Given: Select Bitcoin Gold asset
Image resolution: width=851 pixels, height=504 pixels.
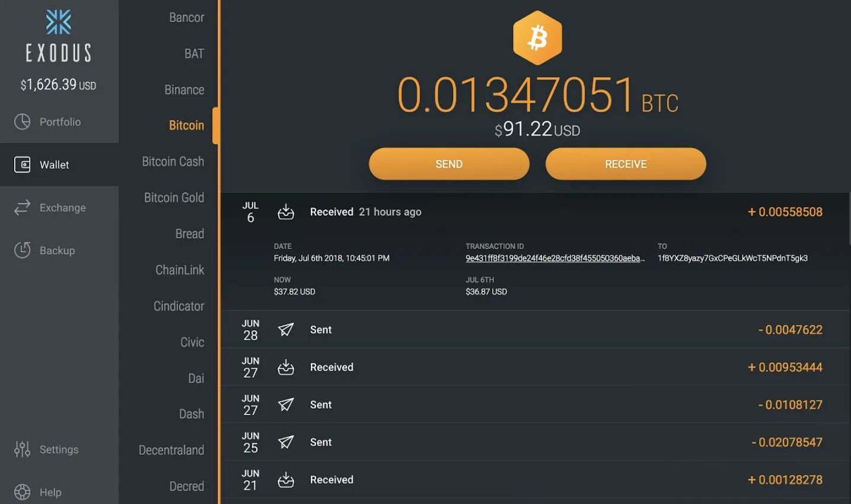Looking at the screenshot, I should click(x=174, y=197).
